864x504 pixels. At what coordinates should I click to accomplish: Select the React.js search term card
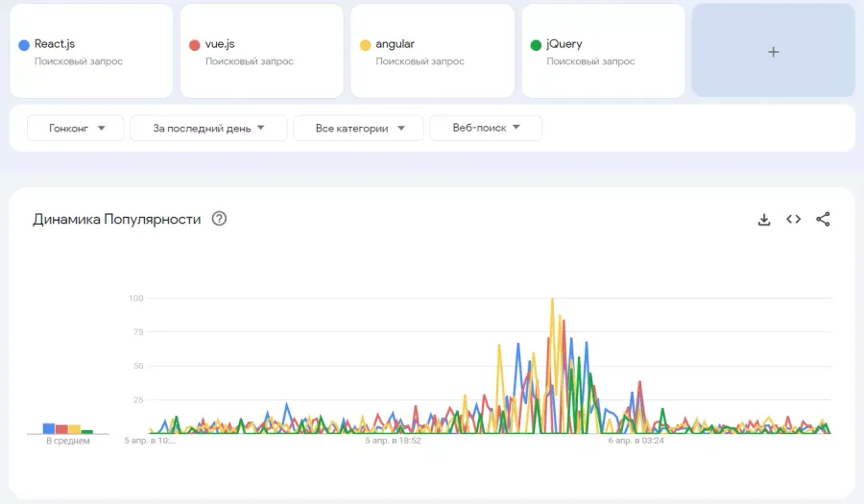pos(91,51)
